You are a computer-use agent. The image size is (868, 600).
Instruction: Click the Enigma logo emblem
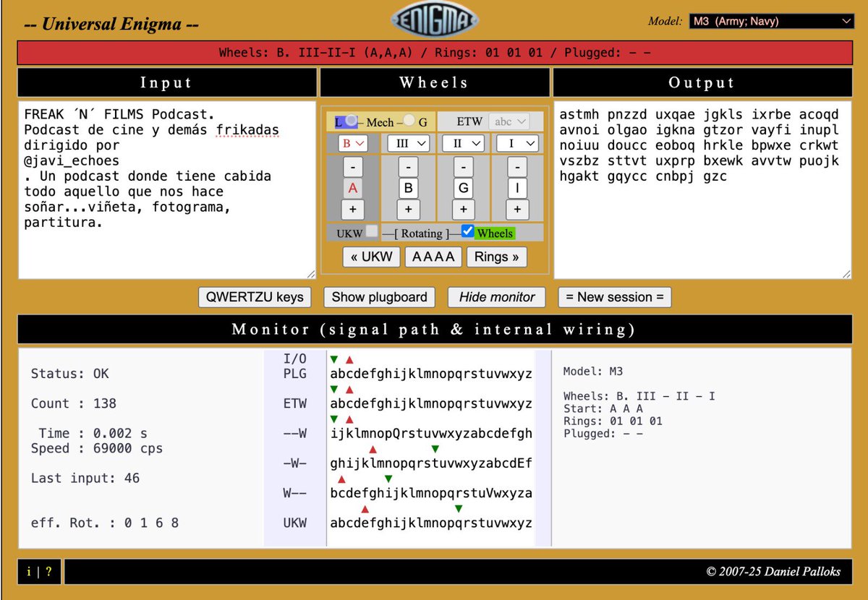tap(434, 20)
